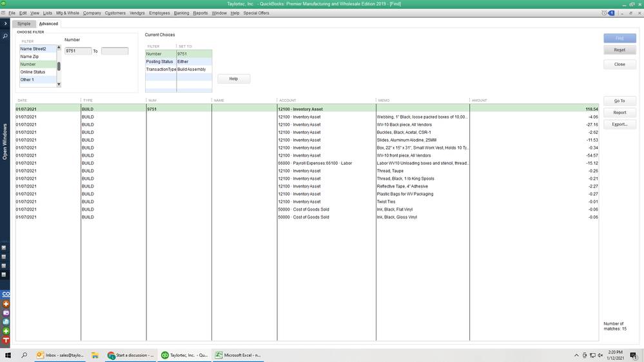Screen dimensions: 644x362
Task: Expand the left icon bar arrow
Action: point(5,23)
